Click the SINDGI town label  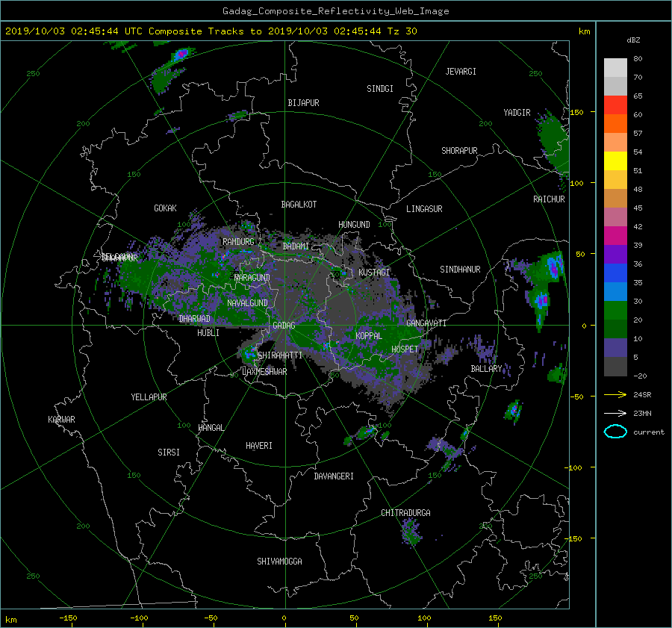(380, 89)
